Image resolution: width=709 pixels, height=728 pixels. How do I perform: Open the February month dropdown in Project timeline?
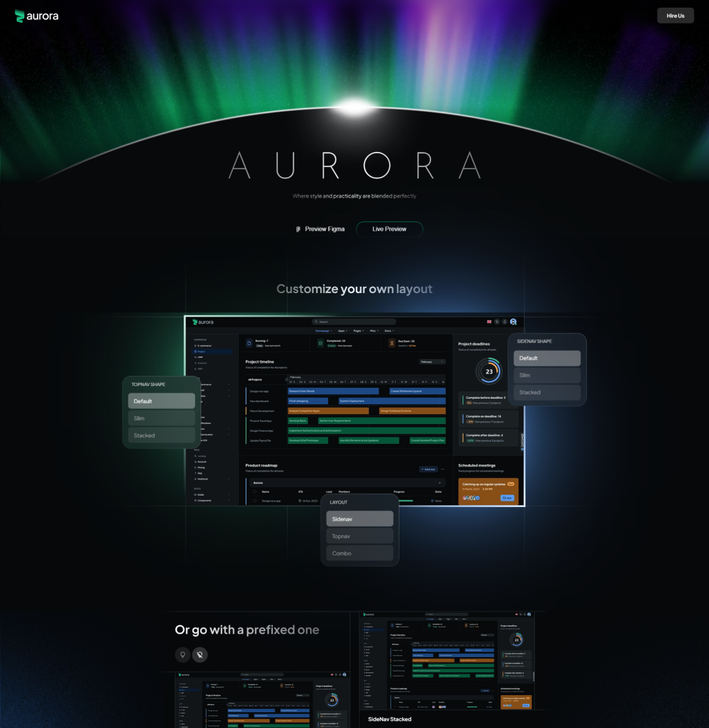point(432,361)
